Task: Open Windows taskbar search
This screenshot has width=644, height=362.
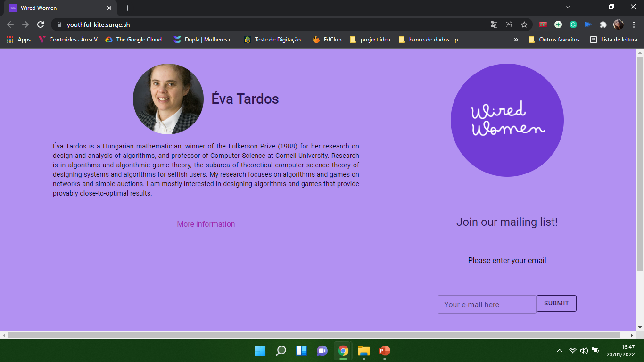Action: (281, 351)
